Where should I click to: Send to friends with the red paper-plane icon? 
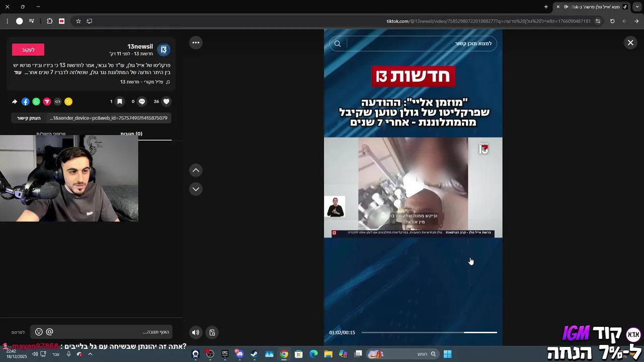click(47, 102)
